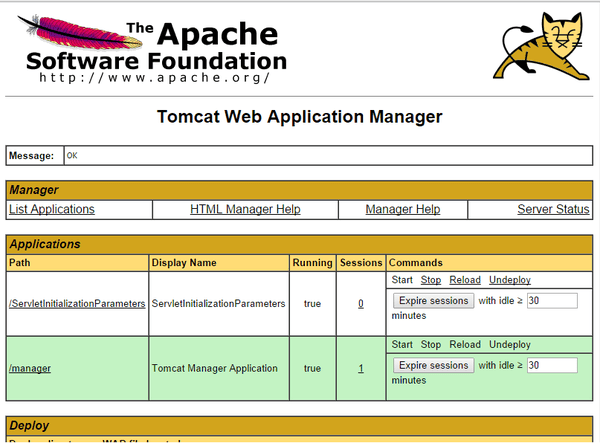Click session count 1 for Tomcat Manager
The image size is (600, 443).
click(361, 368)
